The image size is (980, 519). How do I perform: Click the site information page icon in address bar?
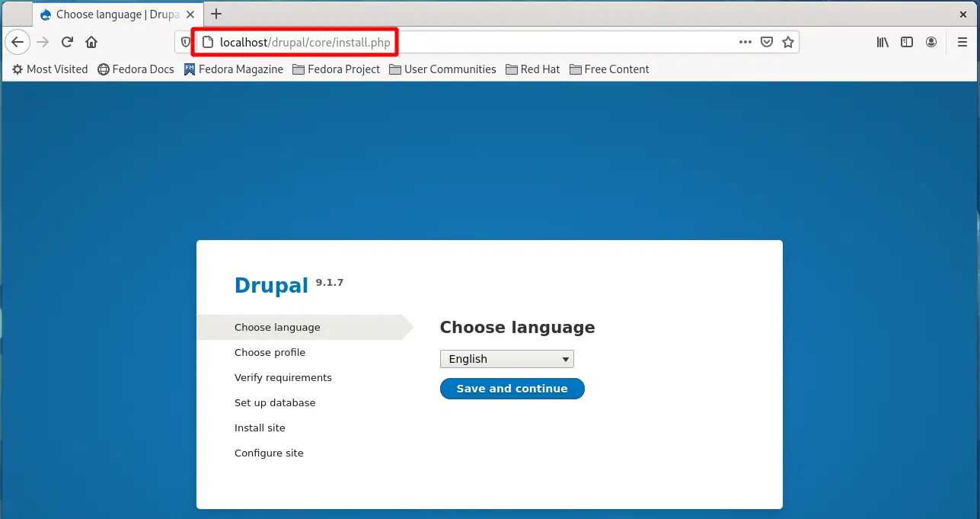207,42
